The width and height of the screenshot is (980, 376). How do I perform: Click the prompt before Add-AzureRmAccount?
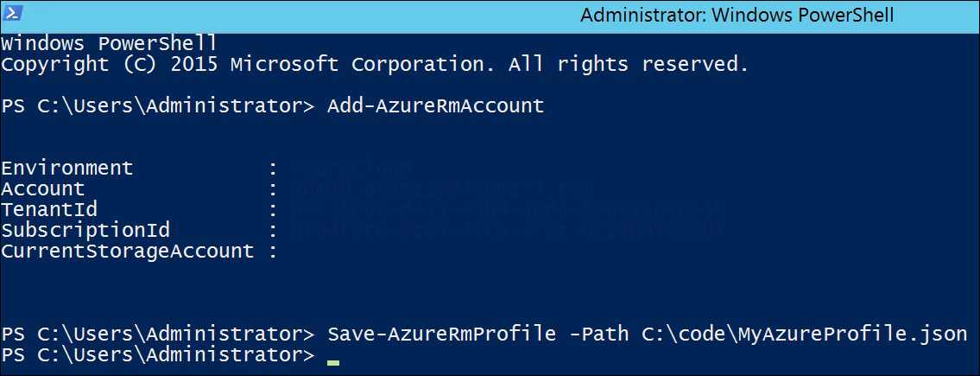[x=158, y=105]
